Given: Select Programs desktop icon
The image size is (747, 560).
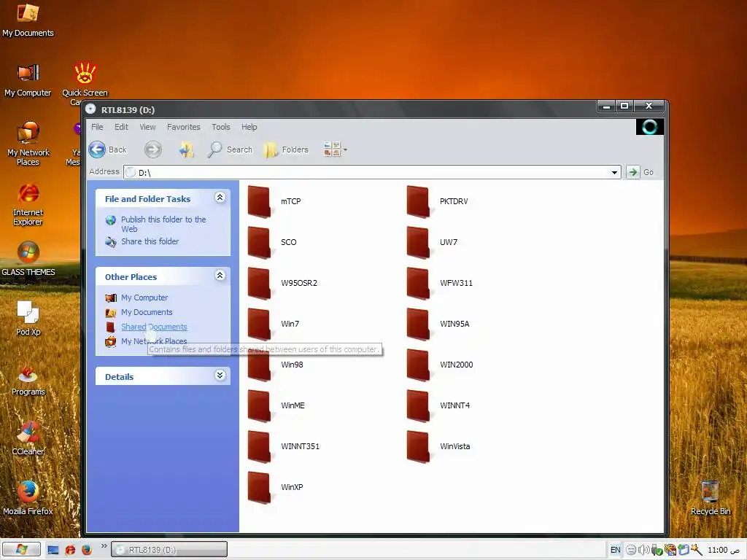Looking at the screenshot, I should (x=28, y=379).
